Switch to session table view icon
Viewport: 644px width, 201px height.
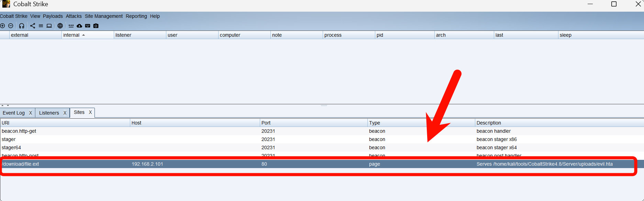click(x=41, y=26)
